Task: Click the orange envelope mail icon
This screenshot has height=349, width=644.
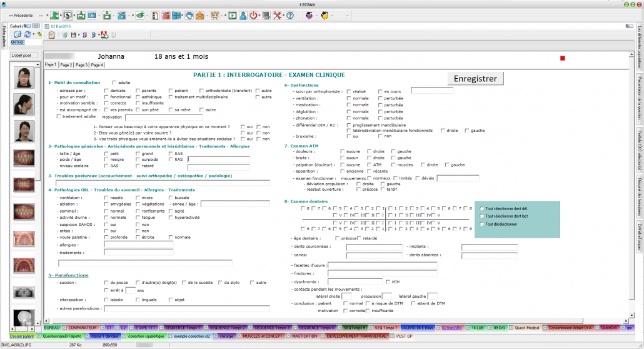Action: (x=199, y=15)
